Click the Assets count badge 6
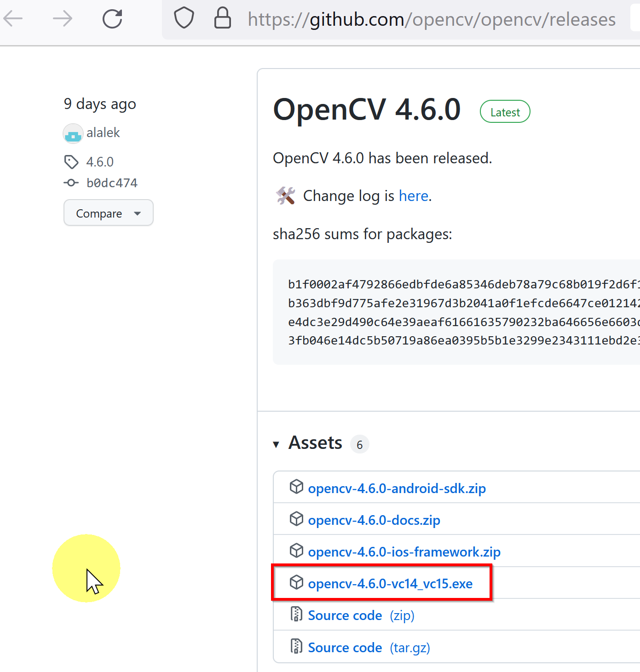The height and width of the screenshot is (672, 640). click(x=360, y=444)
